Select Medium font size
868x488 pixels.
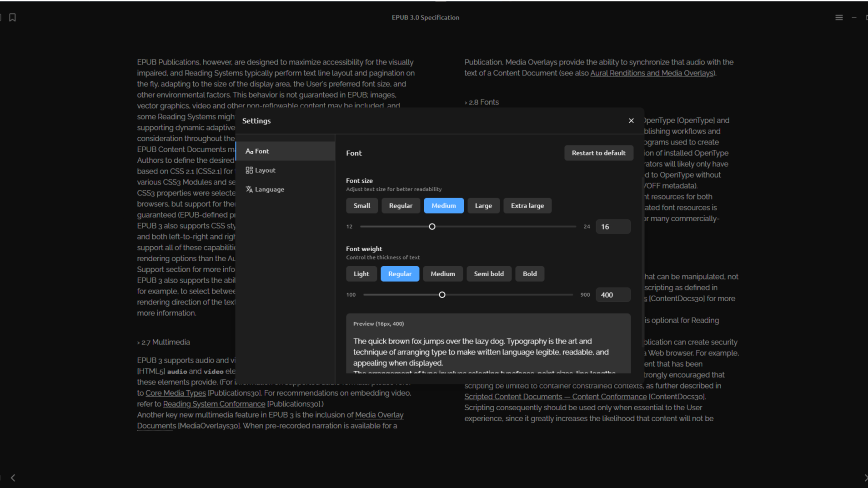(x=443, y=205)
